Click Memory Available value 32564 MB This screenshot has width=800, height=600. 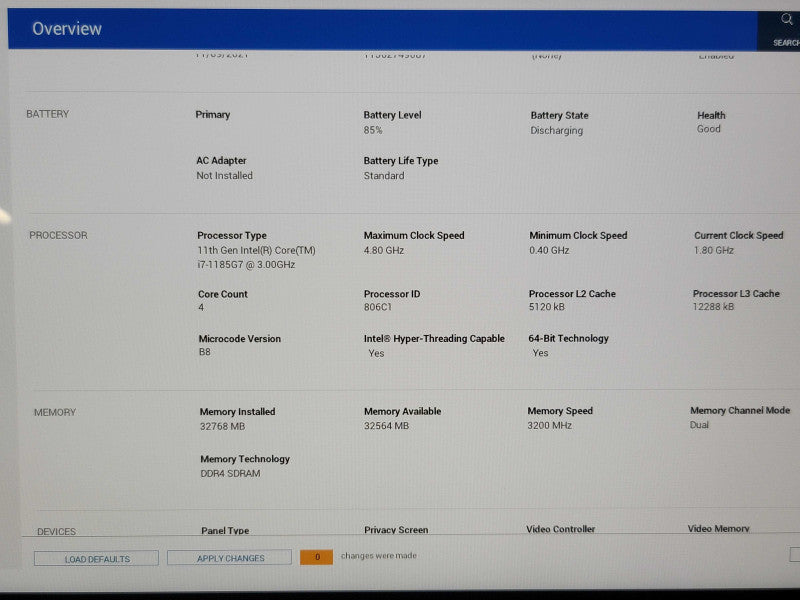coord(386,426)
